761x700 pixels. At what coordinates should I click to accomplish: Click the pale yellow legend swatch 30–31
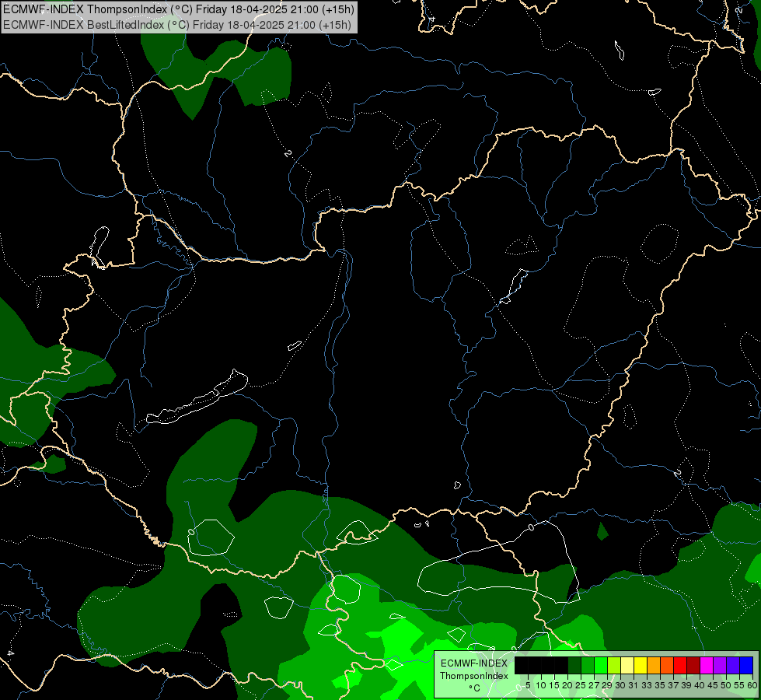tap(627, 665)
